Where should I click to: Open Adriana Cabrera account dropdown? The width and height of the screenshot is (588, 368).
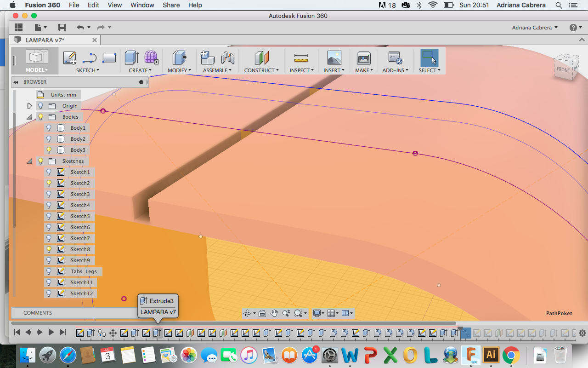click(535, 28)
